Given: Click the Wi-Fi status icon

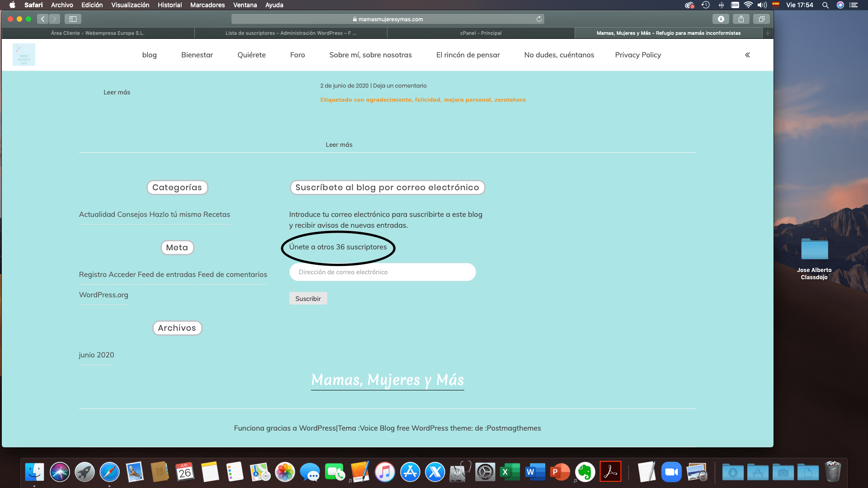Looking at the screenshot, I should click(x=748, y=5).
